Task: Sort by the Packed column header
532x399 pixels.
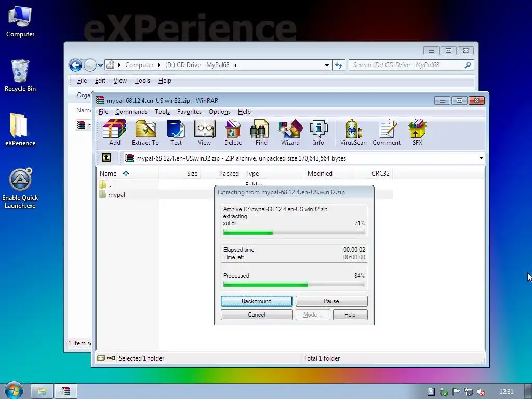Action: (221, 174)
